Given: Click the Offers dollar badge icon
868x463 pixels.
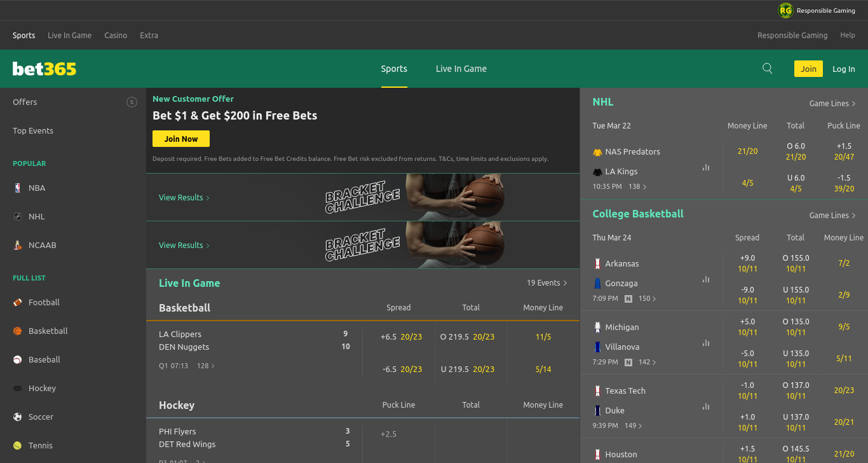Looking at the screenshot, I should 132,102.
